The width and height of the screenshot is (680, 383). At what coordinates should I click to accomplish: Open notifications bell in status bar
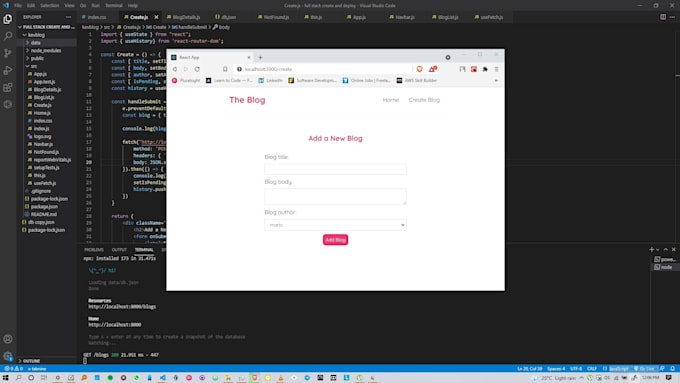[673, 368]
